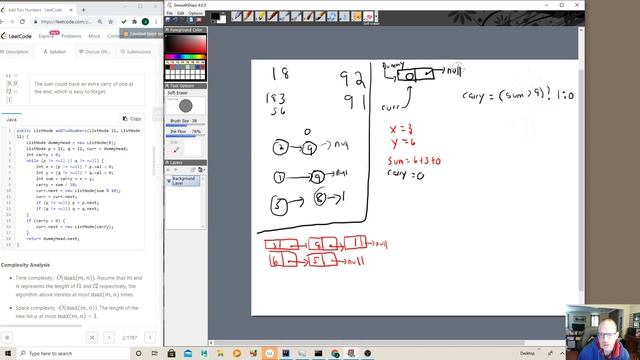Adjust the Ink Flow slider
Image resolution: width=640 pixels, height=360 pixels.
coord(186,135)
